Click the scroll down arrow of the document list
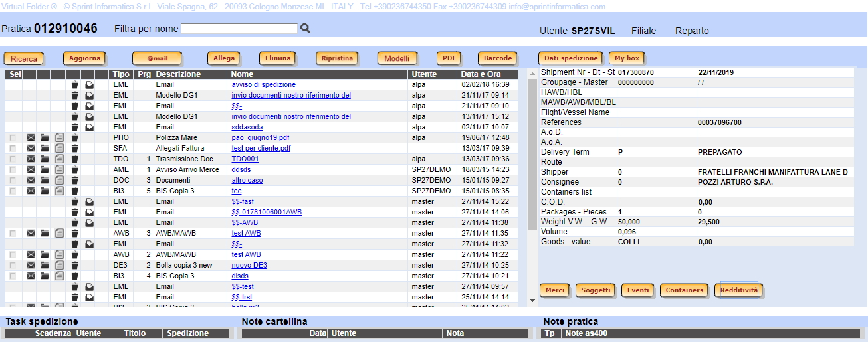The image size is (868, 342). [x=532, y=301]
